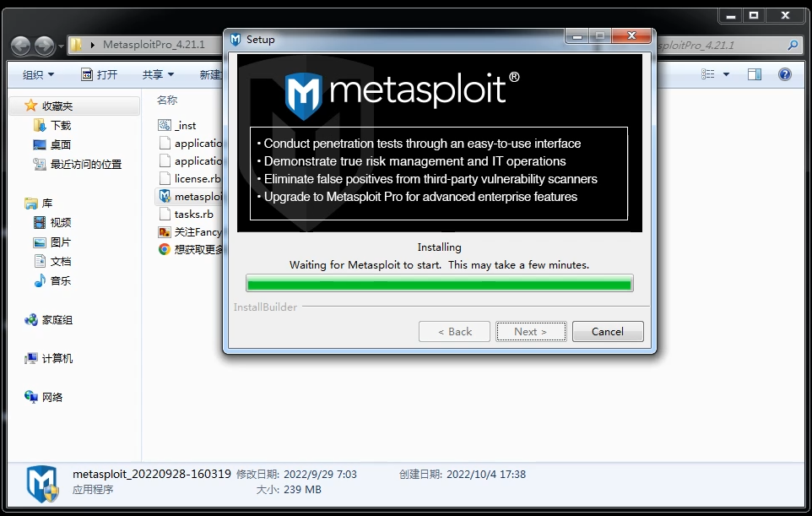Image resolution: width=812 pixels, height=516 pixels.
Task: Click the green installation progress bar
Action: [x=439, y=284]
